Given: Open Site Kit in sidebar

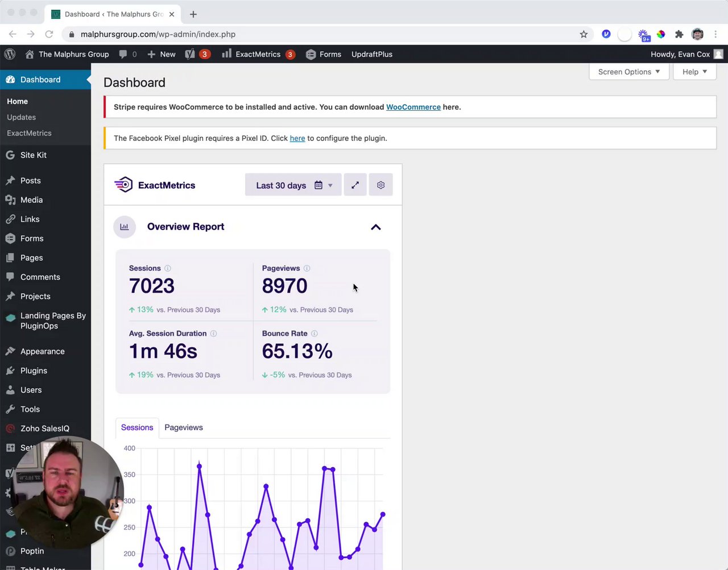Looking at the screenshot, I should (x=45, y=155).
